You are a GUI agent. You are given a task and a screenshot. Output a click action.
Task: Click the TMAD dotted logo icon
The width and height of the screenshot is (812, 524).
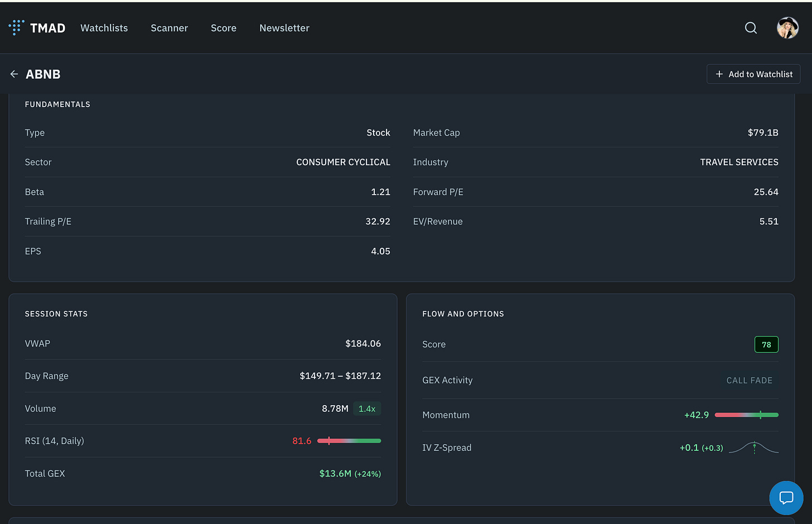coord(16,27)
